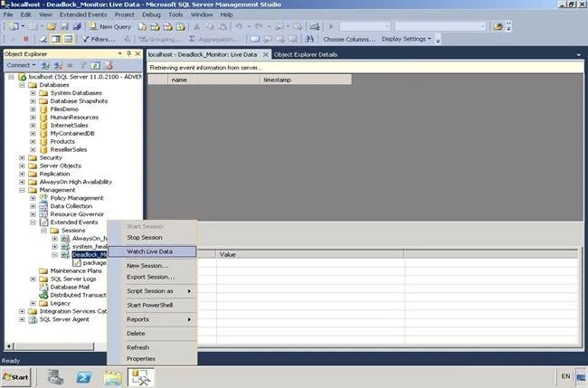
Task: Click the New Query toolbar button
Action: 109,26
